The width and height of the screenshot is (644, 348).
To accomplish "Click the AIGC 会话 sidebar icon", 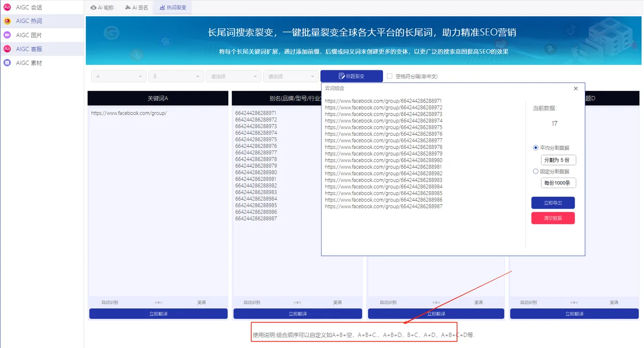I will pos(7,7).
